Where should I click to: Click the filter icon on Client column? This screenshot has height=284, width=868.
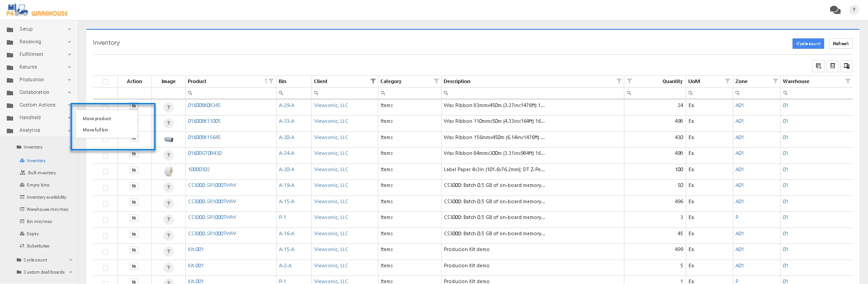click(x=373, y=81)
